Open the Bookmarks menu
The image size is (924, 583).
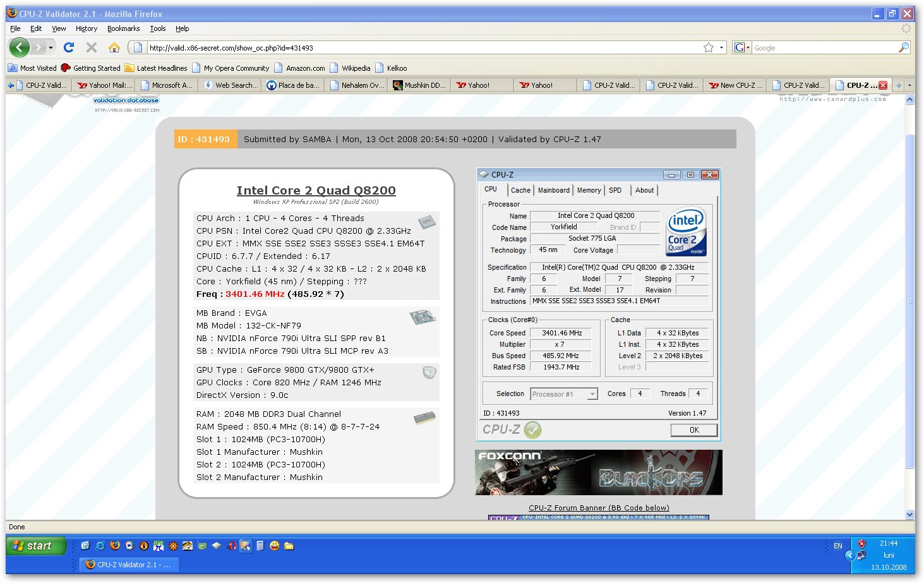click(123, 28)
